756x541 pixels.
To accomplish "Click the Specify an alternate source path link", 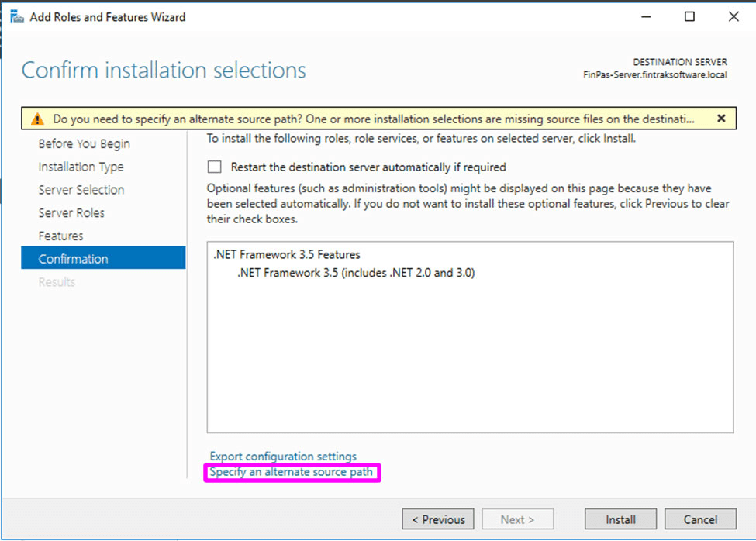I will pos(292,472).
